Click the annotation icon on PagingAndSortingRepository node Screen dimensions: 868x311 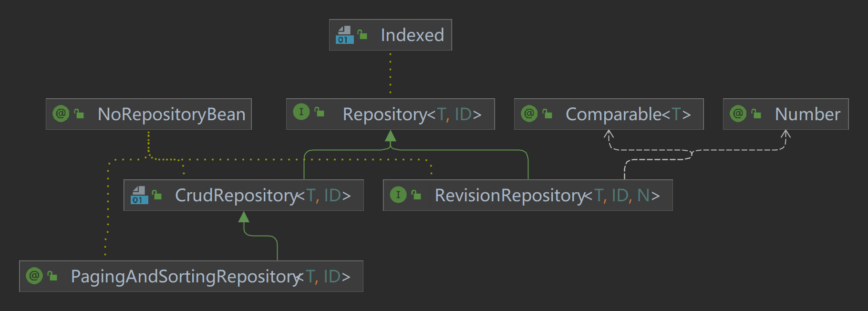(34, 276)
